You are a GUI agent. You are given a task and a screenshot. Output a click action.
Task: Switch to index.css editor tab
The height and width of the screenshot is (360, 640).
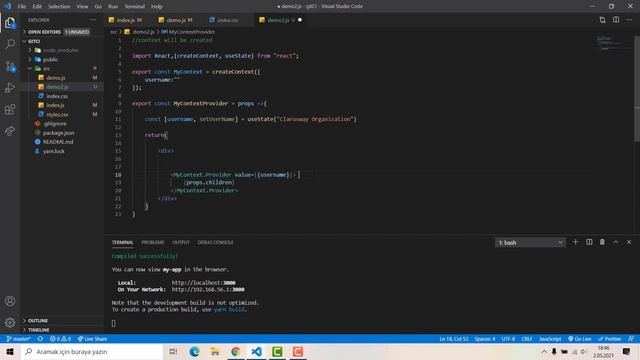[228, 20]
